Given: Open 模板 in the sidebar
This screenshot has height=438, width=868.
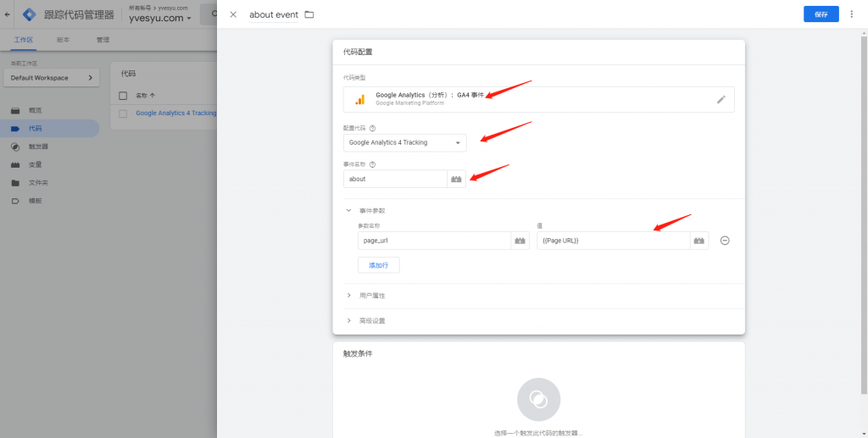Looking at the screenshot, I should click(x=36, y=201).
